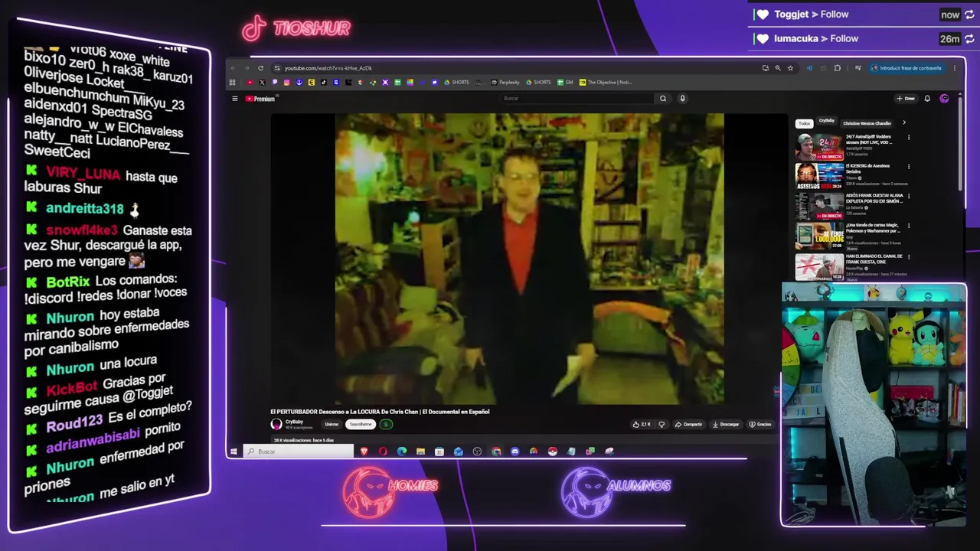The width and height of the screenshot is (980, 551).
Task: Open the 24/7 AstralSpiff stream thumbnail
Action: pos(819,147)
